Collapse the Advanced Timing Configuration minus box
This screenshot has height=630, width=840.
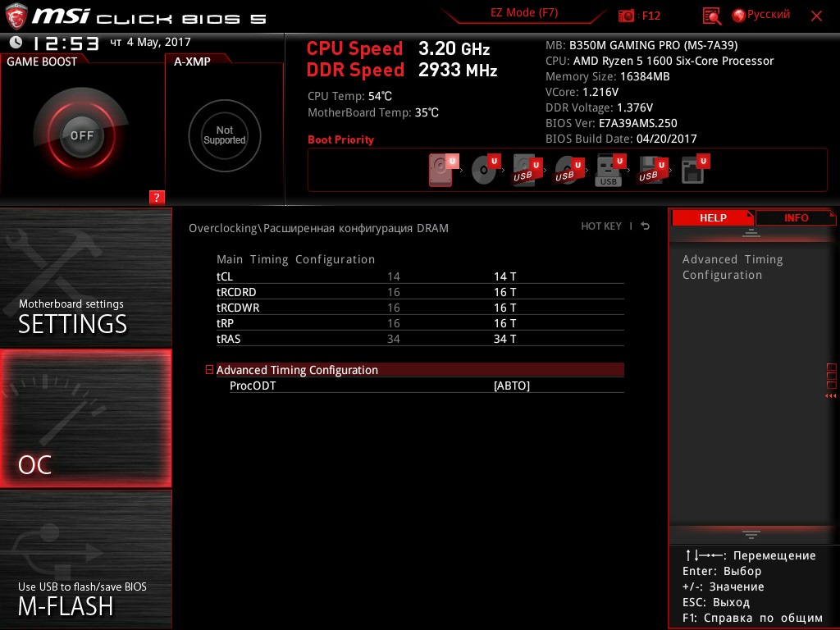(x=209, y=370)
